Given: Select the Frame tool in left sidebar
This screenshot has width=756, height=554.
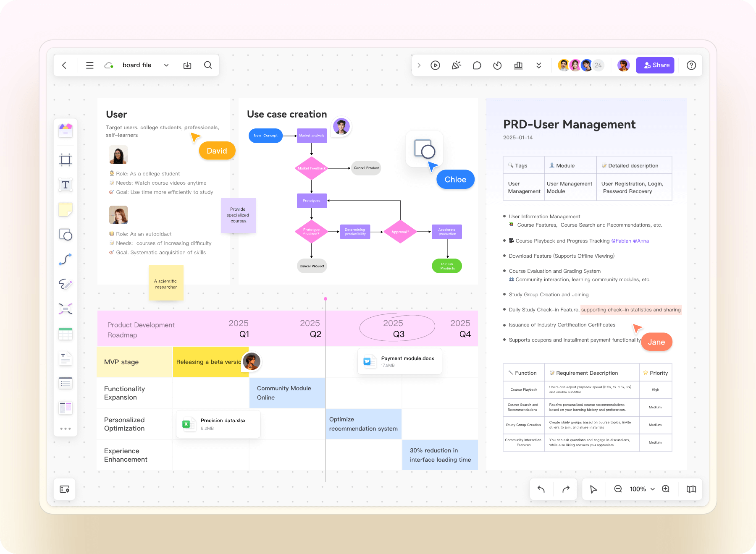Looking at the screenshot, I should click(66, 160).
